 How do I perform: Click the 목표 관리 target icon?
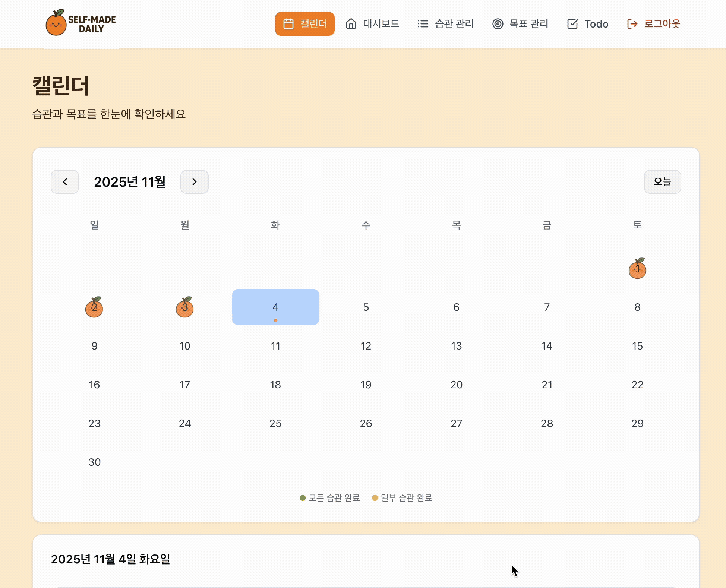point(498,23)
